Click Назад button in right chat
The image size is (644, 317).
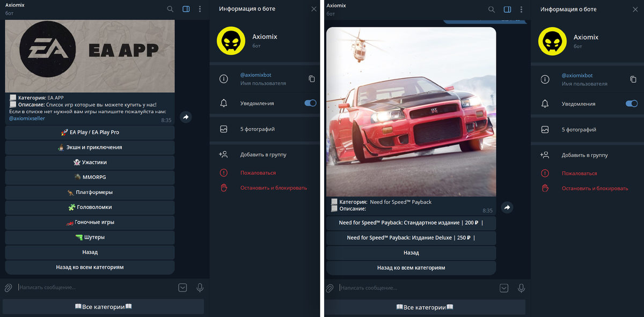click(411, 253)
